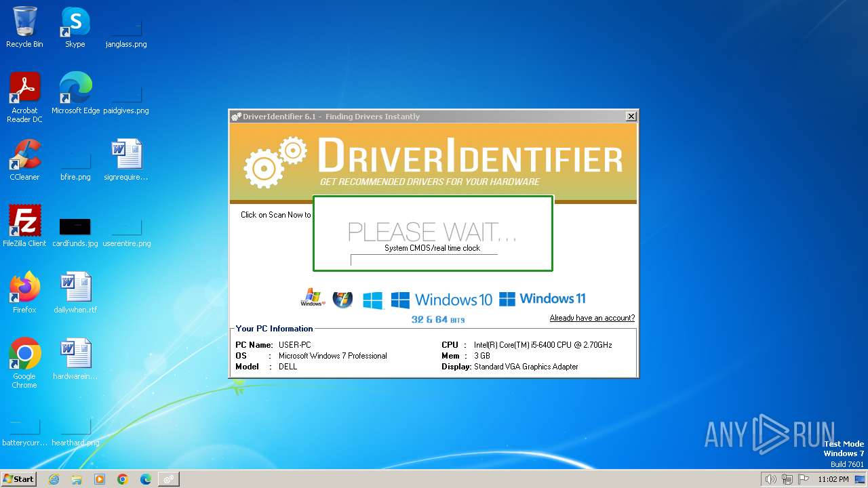Click the DriverIdentifier title bar gear icon
Image resolution: width=868 pixels, height=488 pixels.
pyautogui.click(x=236, y=117)
